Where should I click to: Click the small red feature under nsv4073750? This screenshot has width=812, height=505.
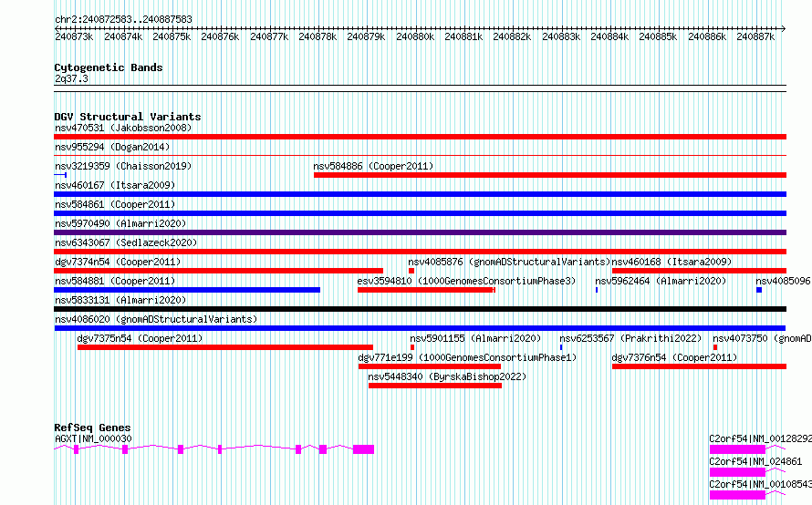pyautogui.click(x=715, y=347)
